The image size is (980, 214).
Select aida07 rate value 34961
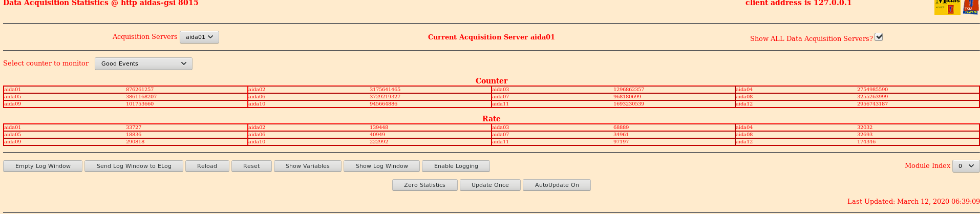(x=621, y=135)
